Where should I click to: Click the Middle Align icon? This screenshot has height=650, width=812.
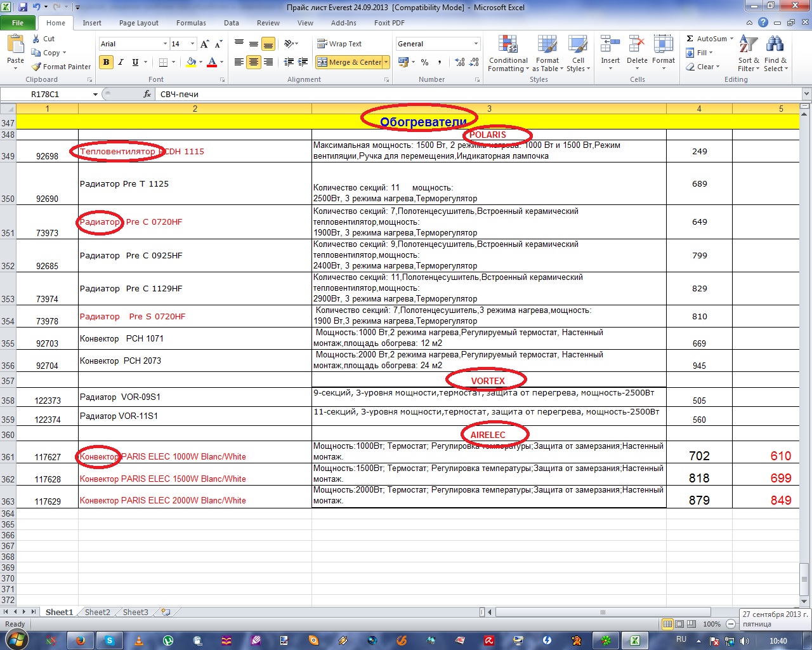(254, 44)
